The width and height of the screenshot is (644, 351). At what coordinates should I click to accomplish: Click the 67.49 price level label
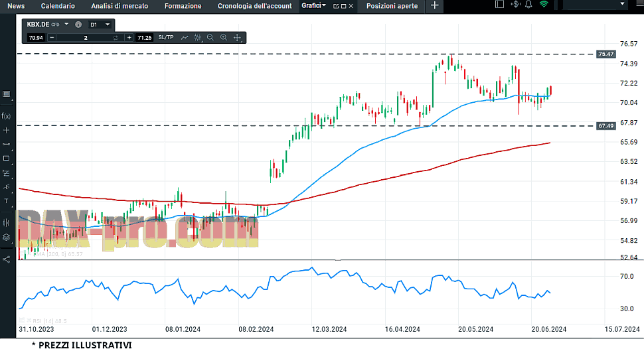click(605, 126)
